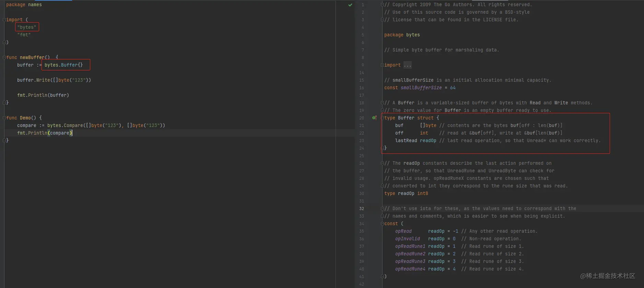Click fold end marker at line 24
This screenshot has height=288, width=644.
click(382, 148)
